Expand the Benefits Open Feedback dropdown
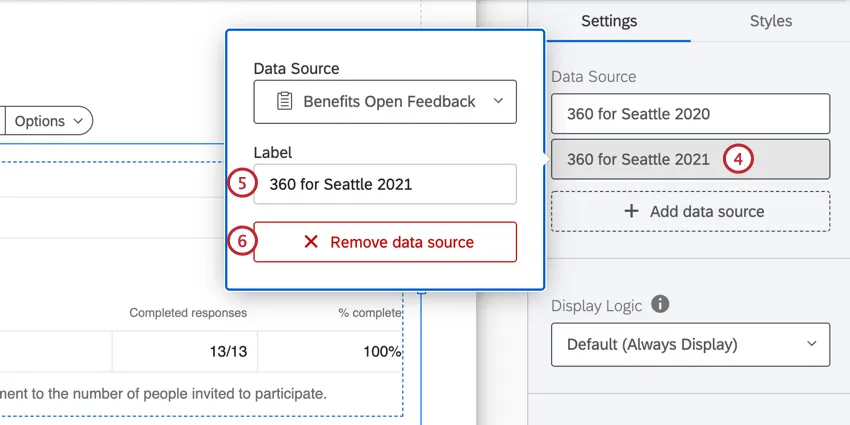The height and width of the screenshot is (425, 850). point(385,101)
